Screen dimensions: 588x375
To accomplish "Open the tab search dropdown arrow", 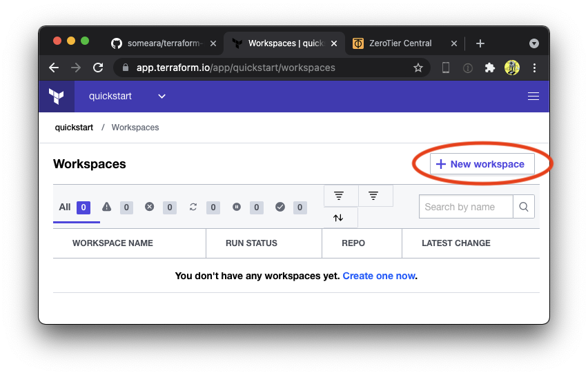I will point(534,43).
